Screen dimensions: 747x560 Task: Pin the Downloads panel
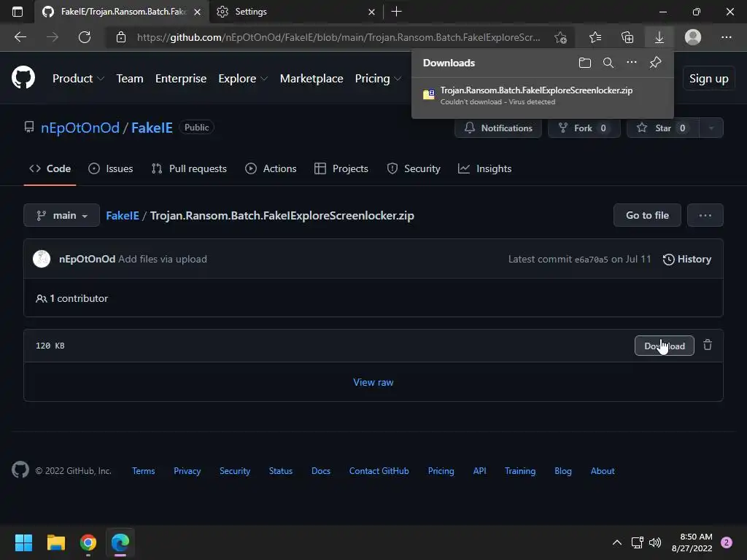[656, 63]
